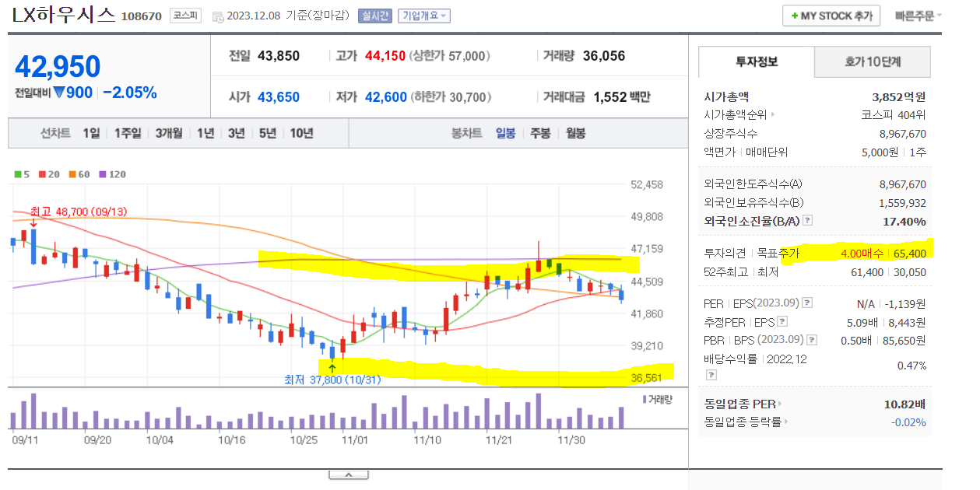Image resolution: width=980 pixels, height=490 pixels.
Task: Click the help icon under 배당수익률
Action: tap(710, 375)
